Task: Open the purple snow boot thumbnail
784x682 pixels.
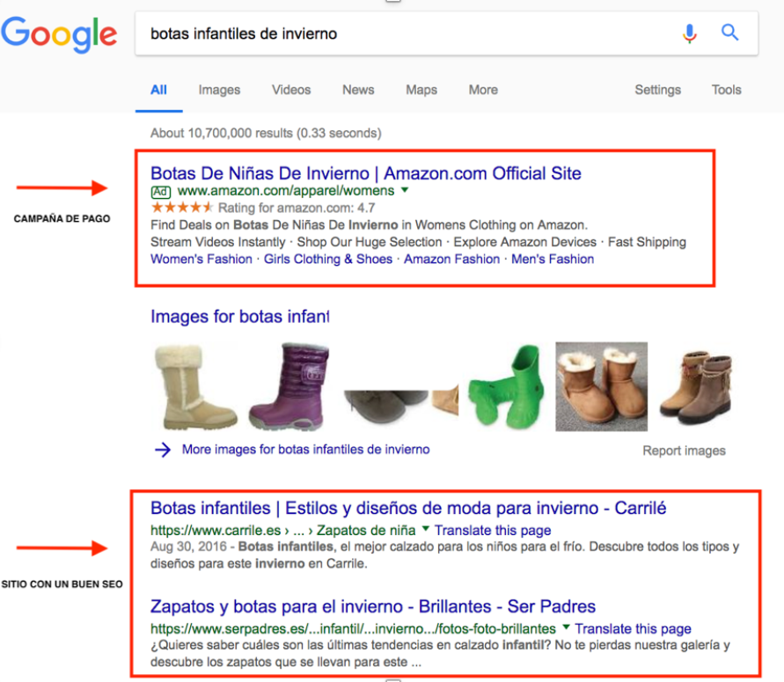Action: click(x=289, y=386)
